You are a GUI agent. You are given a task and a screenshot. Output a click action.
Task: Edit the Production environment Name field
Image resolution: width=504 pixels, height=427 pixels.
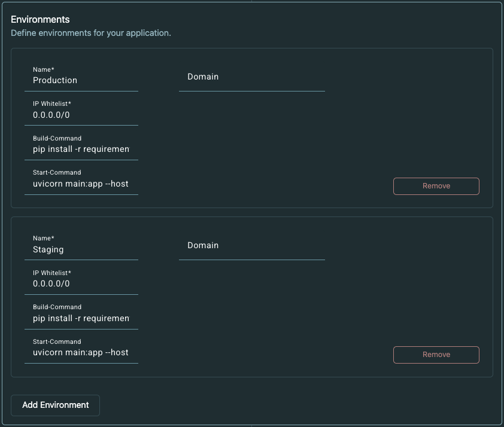pos(81,80)
